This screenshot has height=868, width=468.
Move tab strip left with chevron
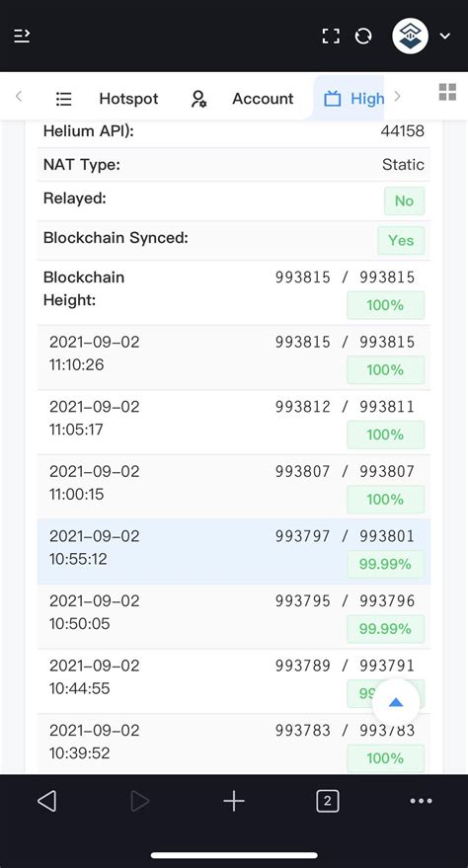click(19, 97)
